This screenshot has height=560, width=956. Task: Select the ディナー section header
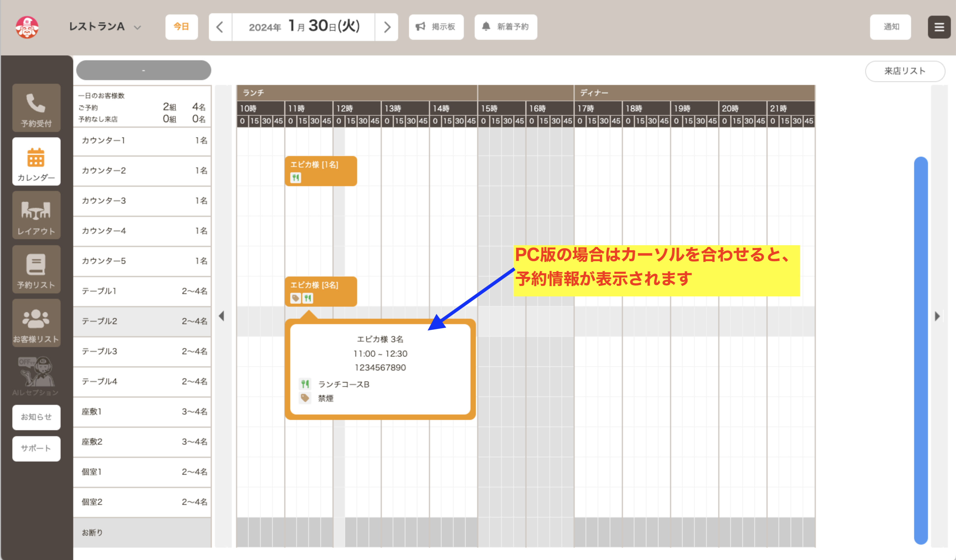tap(694, 93)
